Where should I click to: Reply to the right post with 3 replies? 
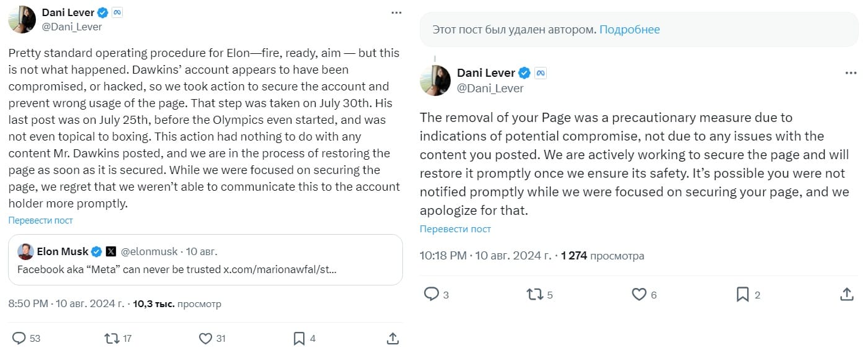(432, 295)
